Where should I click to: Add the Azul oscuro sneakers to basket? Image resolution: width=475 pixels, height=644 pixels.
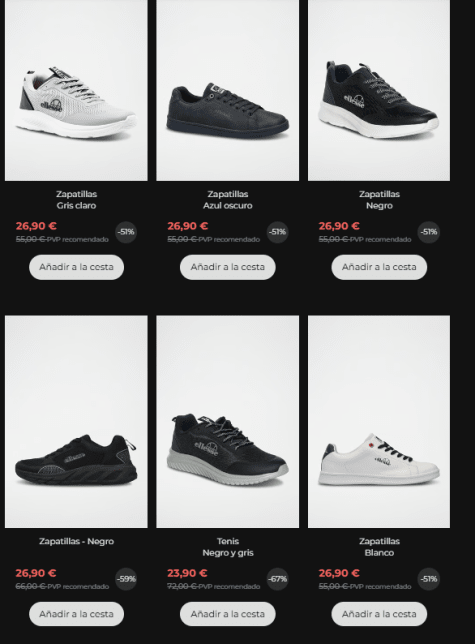pyautogui.click(x=227, y=267)
